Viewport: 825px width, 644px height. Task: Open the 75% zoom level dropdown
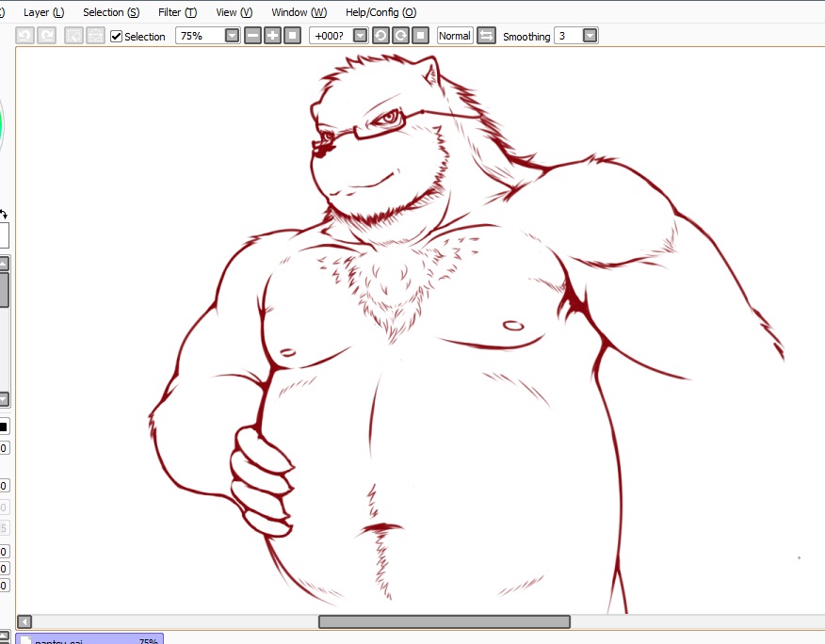coord(232,36)
